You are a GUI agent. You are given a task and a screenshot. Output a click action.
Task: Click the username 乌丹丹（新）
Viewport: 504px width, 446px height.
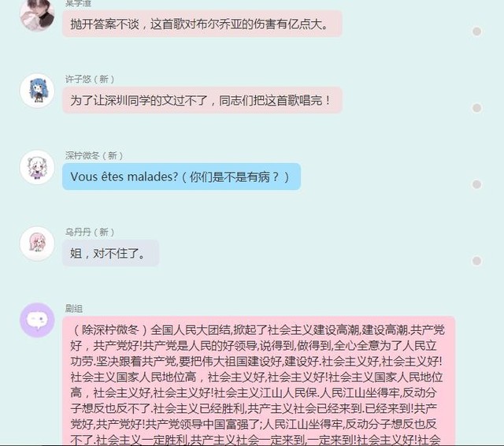pos(90,232)
